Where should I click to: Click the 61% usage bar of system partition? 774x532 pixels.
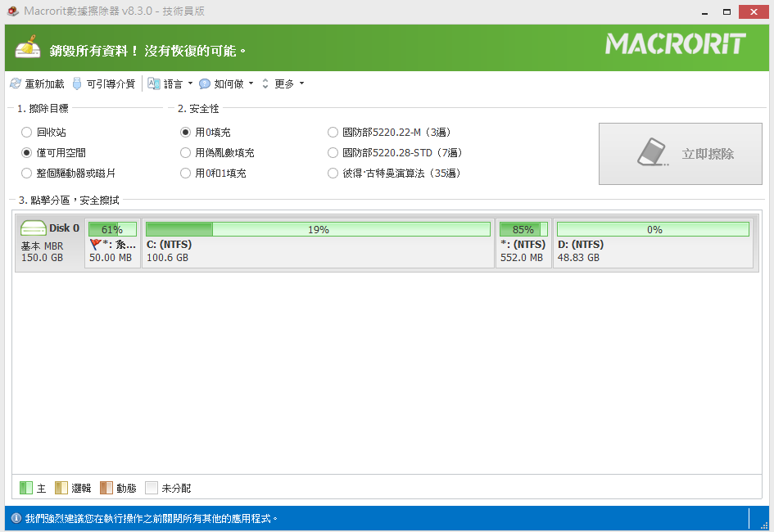pos(112,229)
